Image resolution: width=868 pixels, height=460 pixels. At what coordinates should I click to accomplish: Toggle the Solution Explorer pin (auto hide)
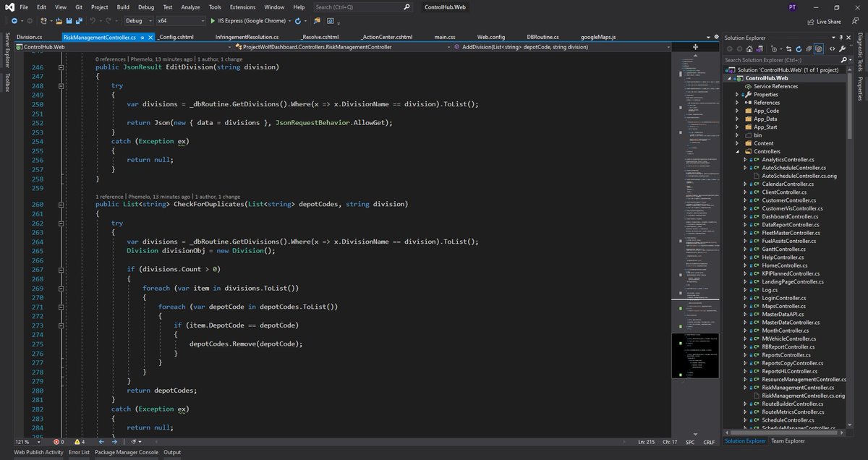(841, 37)
